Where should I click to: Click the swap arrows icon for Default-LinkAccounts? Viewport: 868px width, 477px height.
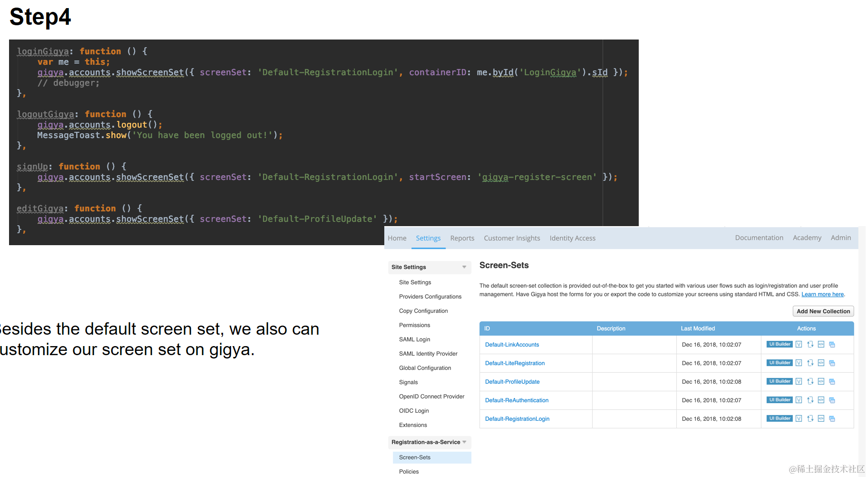[x=810, y=344]
